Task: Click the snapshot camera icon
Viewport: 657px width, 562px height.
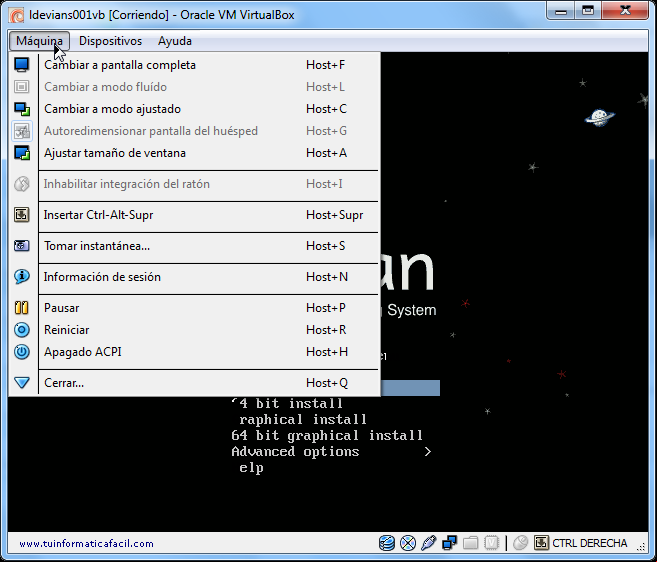Action: pos(22,246)
